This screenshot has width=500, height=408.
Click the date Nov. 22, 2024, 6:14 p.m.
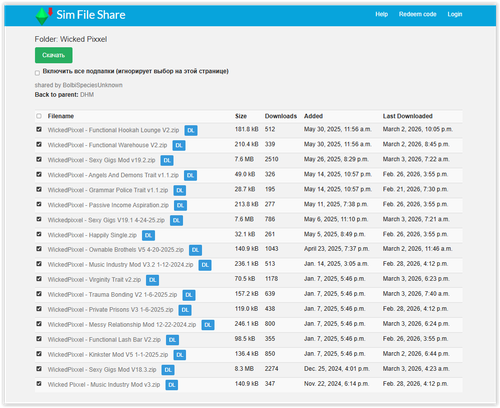pyautogui.click(x=336, y=384)
